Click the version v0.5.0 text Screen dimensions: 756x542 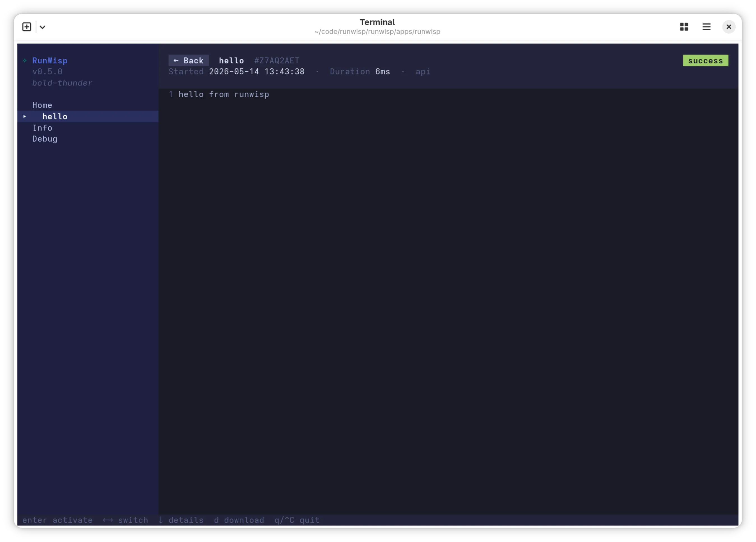point(47,71)
